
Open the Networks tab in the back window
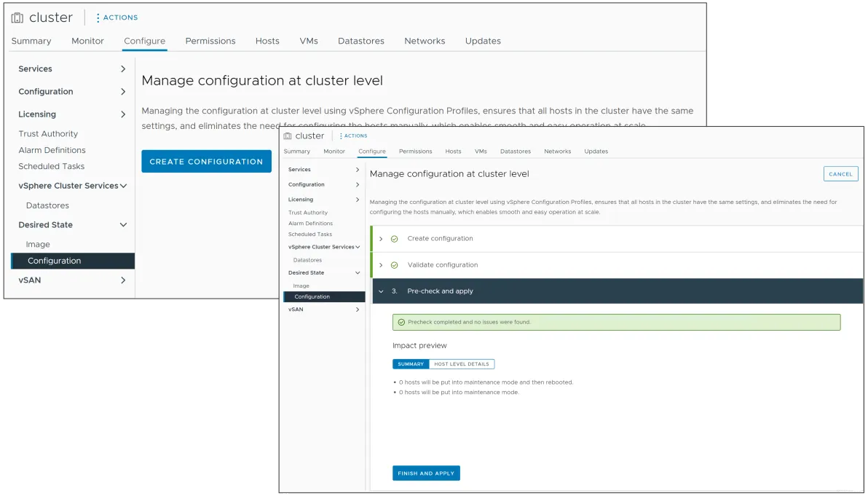(425, 41)
